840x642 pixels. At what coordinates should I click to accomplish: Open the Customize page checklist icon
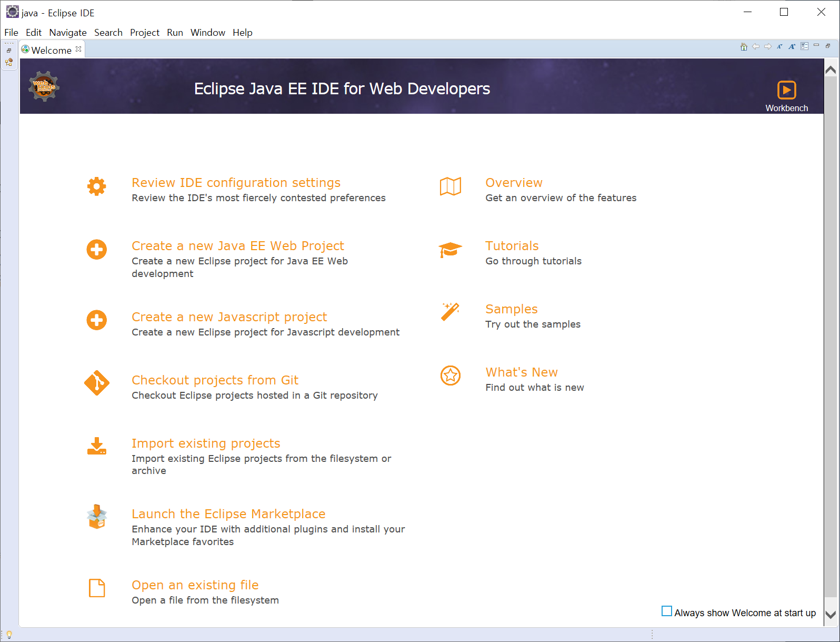tap(804, 46)
